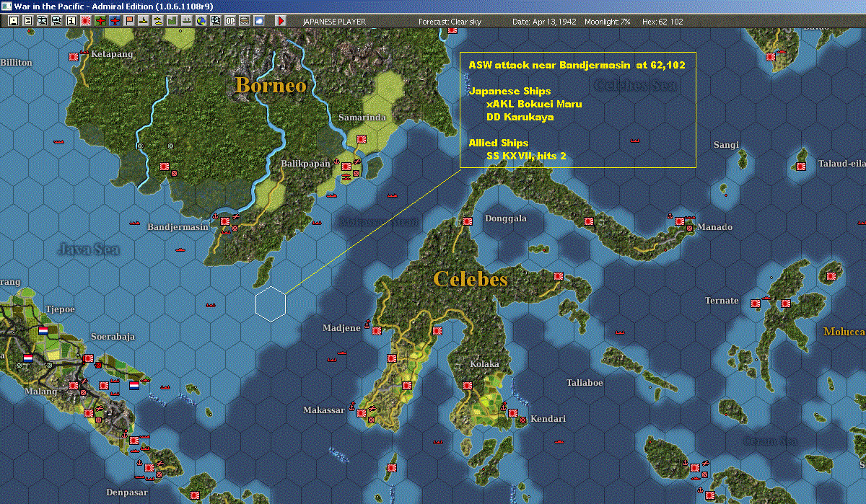
Task: Click the orange flag toolbar icon
Action: point(129,21)
